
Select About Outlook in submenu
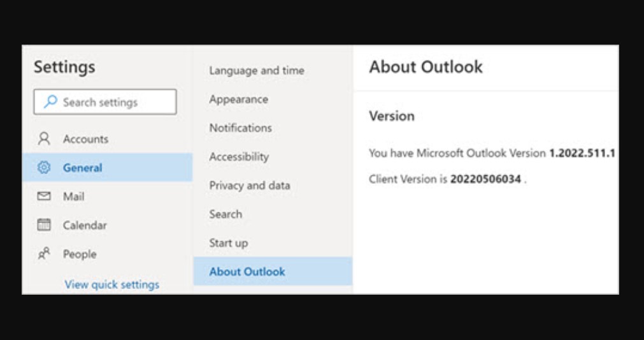coord(273,271)
